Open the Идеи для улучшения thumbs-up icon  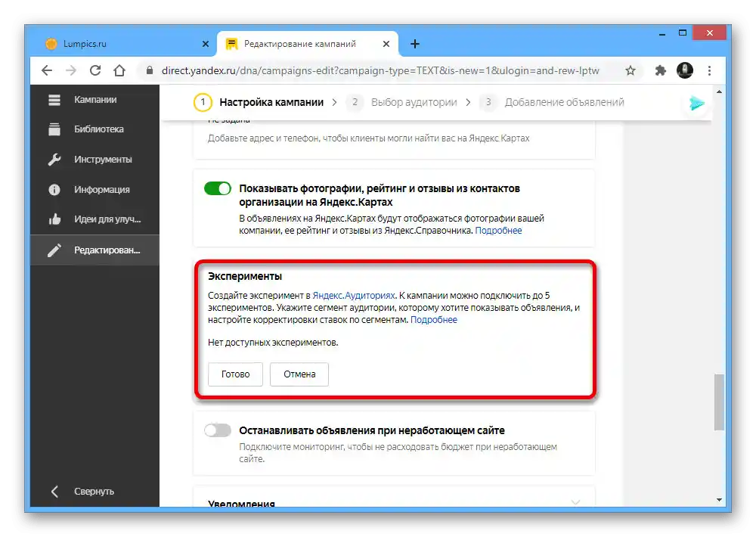tap(54, 219)
